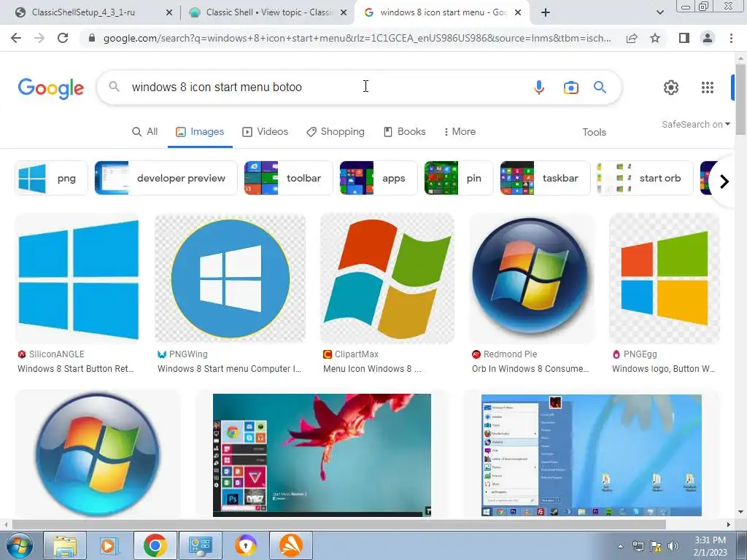This screenshot has width=747, height=560.
Task: Switch to ClassicShellSetup_4_3_1-ru tab
Action: tap(83, 12)
